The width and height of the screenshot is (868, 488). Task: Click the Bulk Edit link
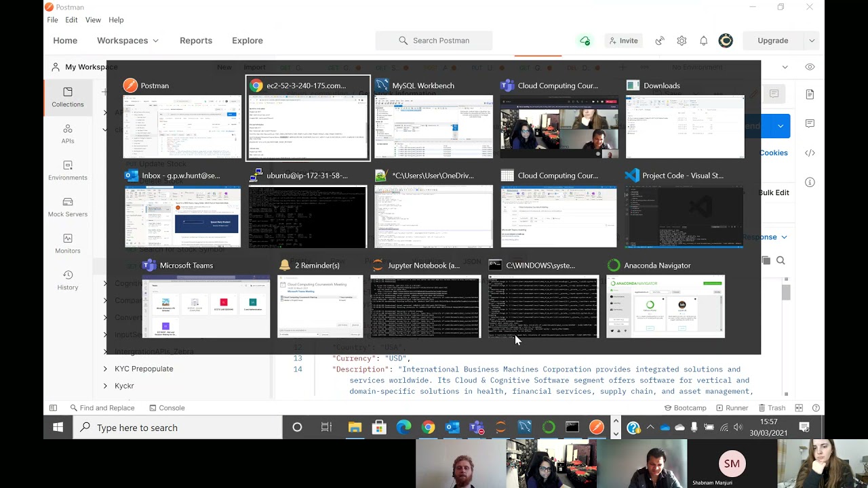coord(774,192)
